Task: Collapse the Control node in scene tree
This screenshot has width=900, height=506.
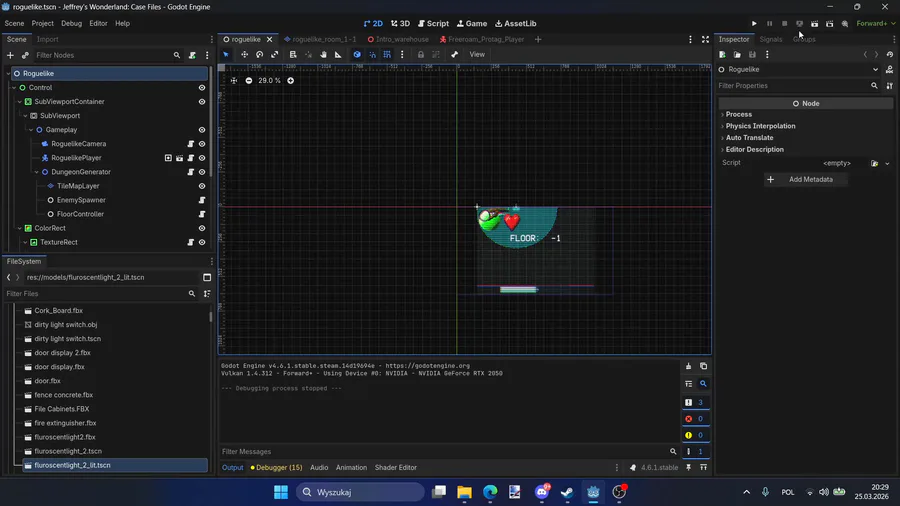Action: click(x=14, y=88)
